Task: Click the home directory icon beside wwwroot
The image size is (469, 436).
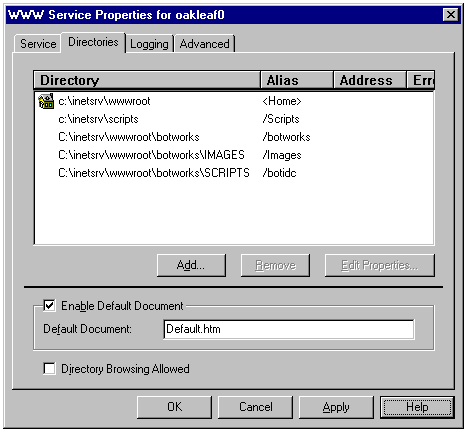Action: [46, 101]
